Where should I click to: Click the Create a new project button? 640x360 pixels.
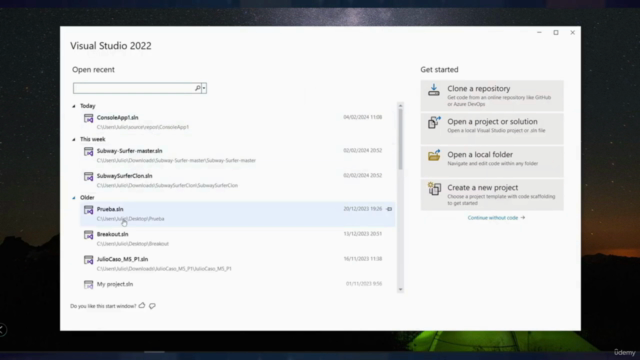pos(492,195)
